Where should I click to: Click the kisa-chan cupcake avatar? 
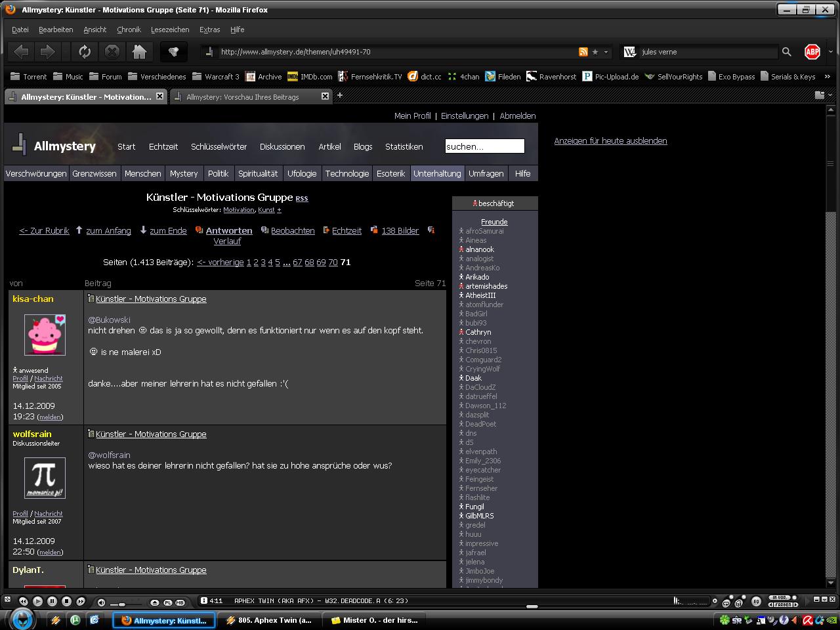[x=45, y=335]
